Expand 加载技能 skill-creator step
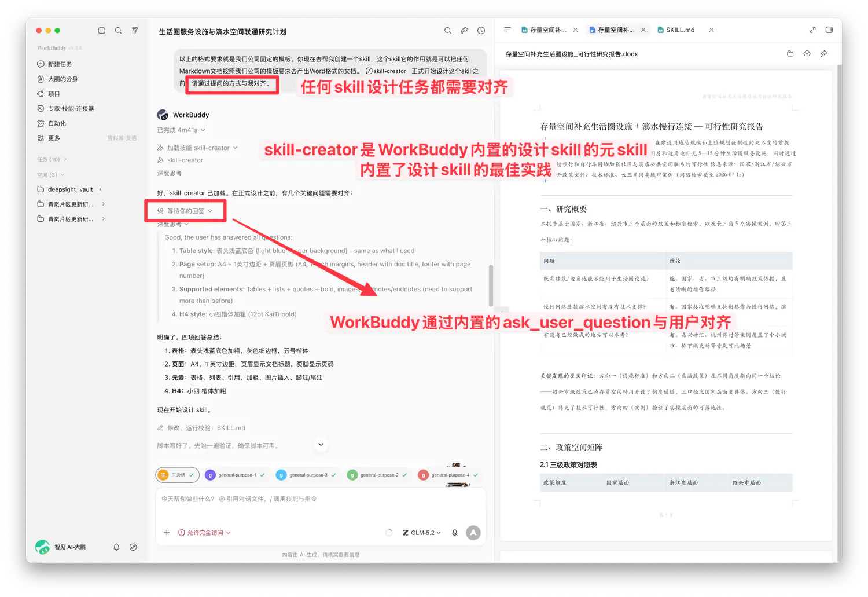Viewport: 868px width, 597px height. click(198, 148)
